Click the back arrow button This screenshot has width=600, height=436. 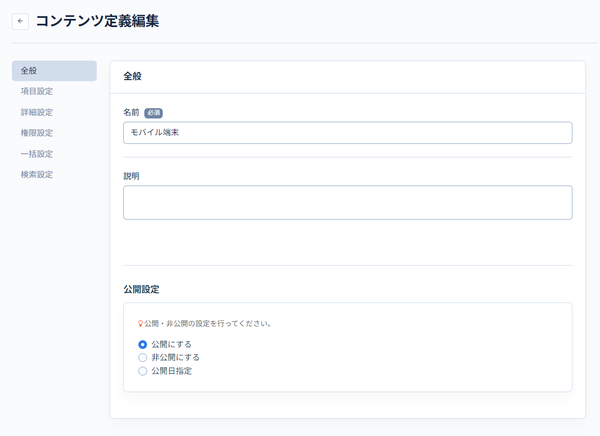tap(20, 21)
